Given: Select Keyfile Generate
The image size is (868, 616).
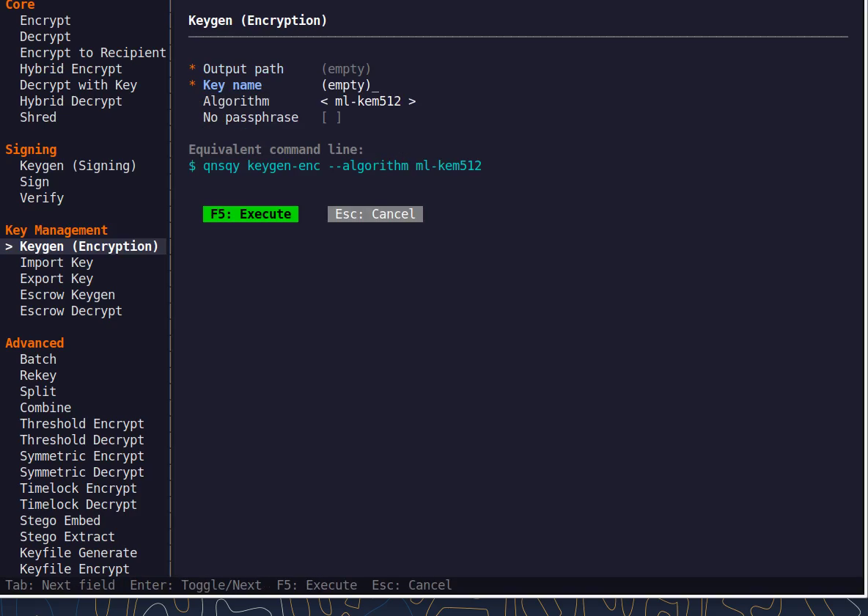Looking at the screenshot, I should pyautogui.click(x=78, y=552).
